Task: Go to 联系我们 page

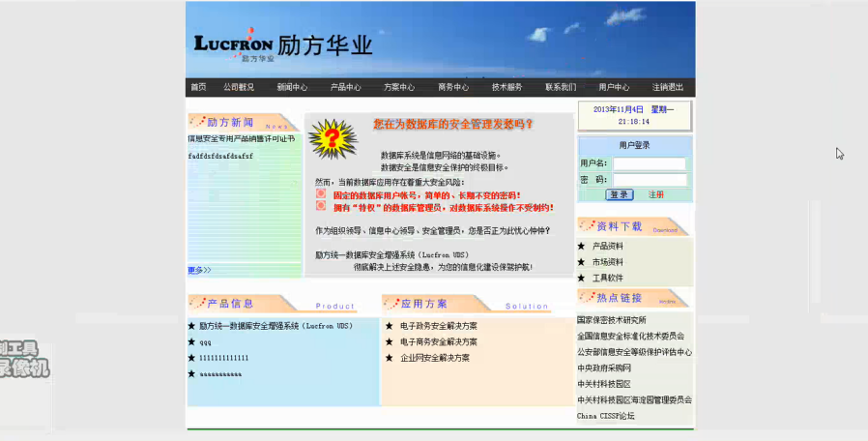Action: (x=561, y=87)
